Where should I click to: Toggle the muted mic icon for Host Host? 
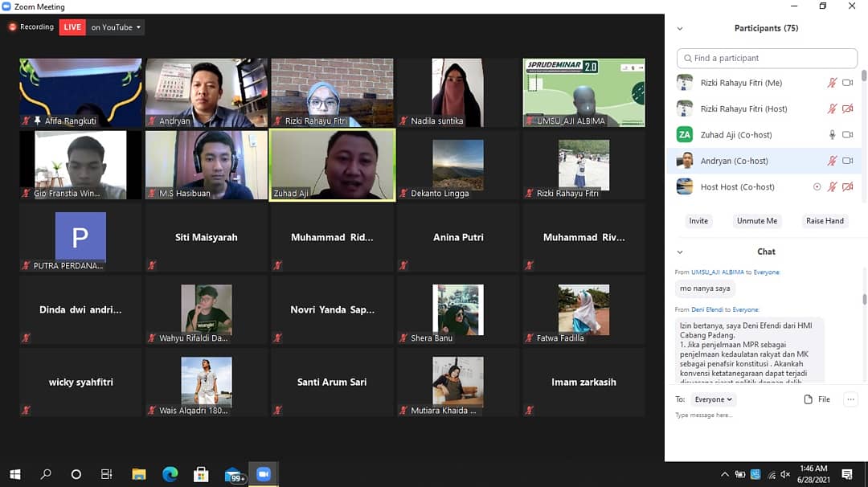pos(833,187)
